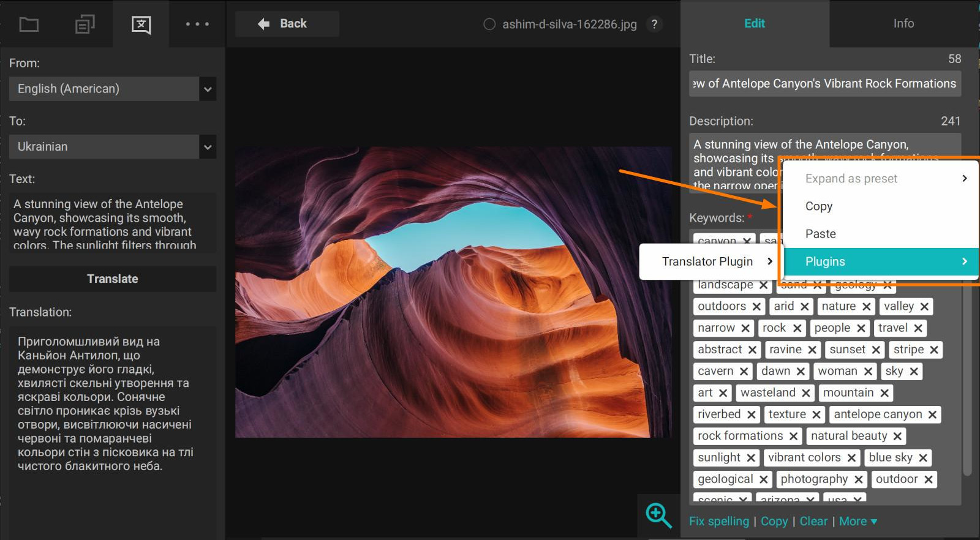Remove the antelope canyon keyword
Screen dimensions: 980x540
tap(932, 414)
